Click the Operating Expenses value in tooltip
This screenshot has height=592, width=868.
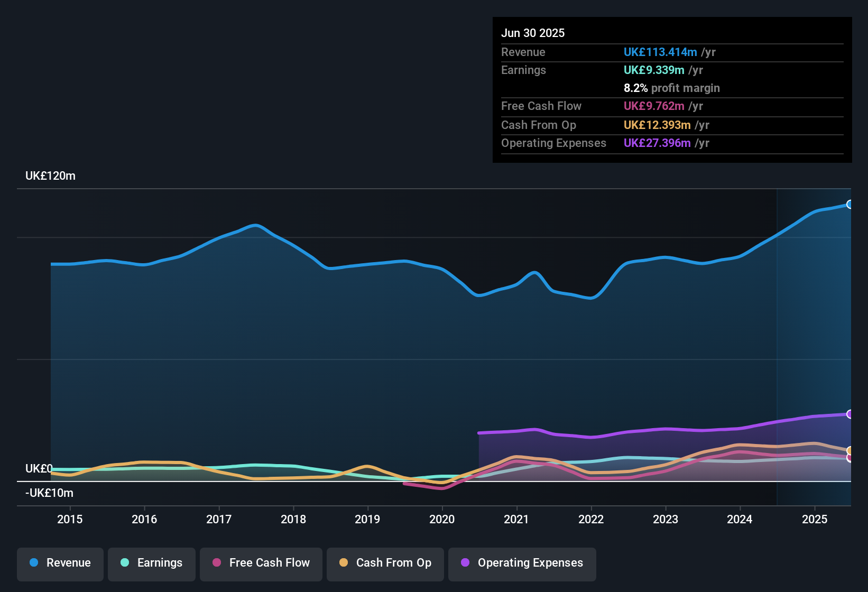[x=657, y=143]
